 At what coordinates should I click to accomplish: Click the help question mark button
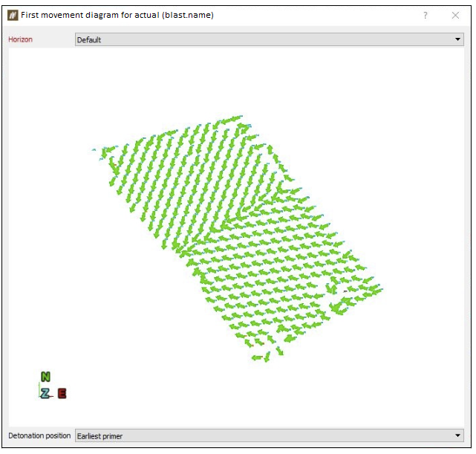[426, 15]
